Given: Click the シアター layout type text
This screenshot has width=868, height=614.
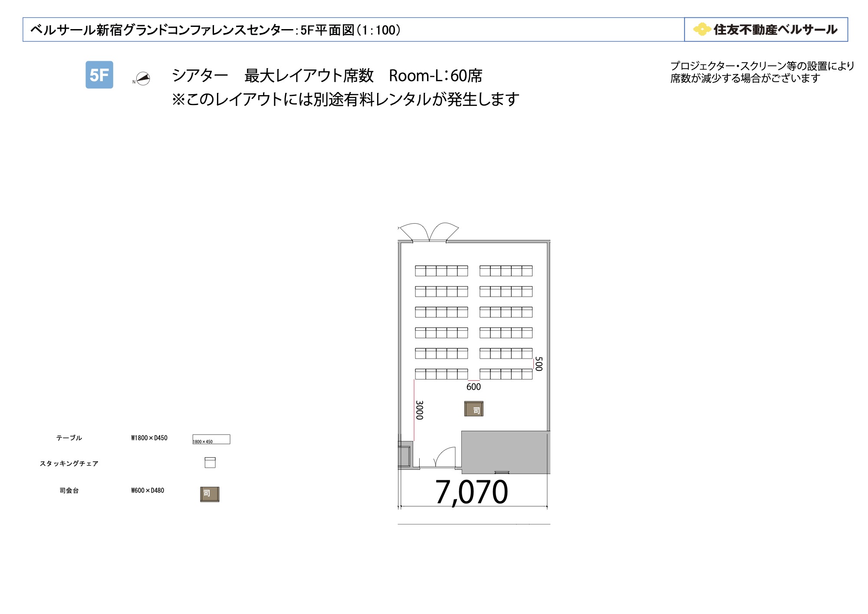Looking at the screenshot, I should [200, 76].
